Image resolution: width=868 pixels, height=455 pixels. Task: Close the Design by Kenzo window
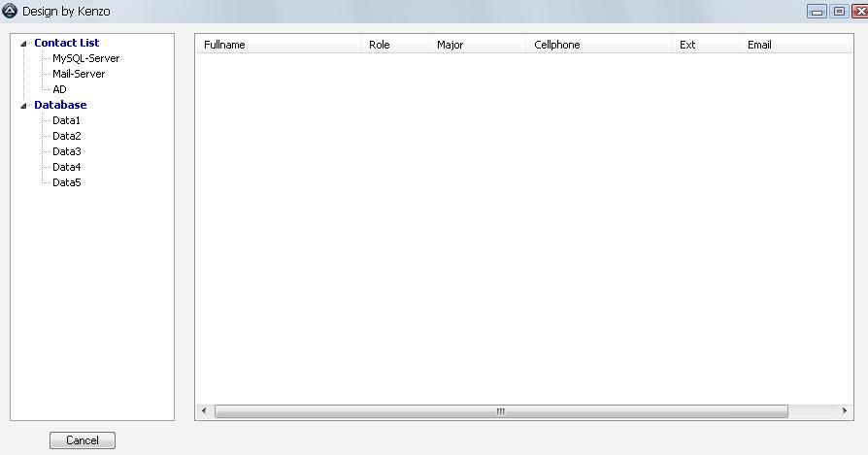859,12
